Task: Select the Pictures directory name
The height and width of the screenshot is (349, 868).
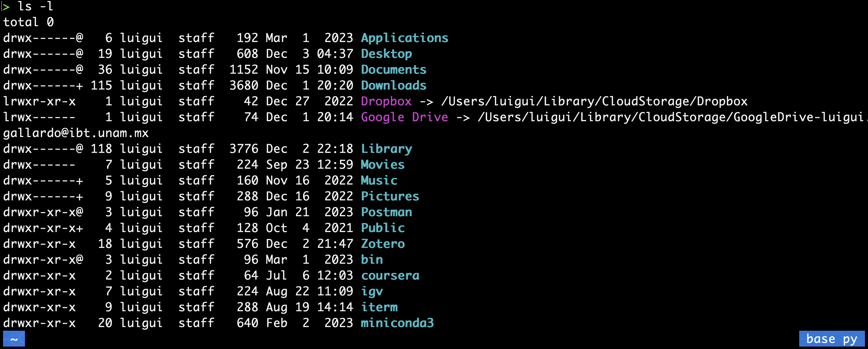Action: pyautogui.click(x=390, y=196)
